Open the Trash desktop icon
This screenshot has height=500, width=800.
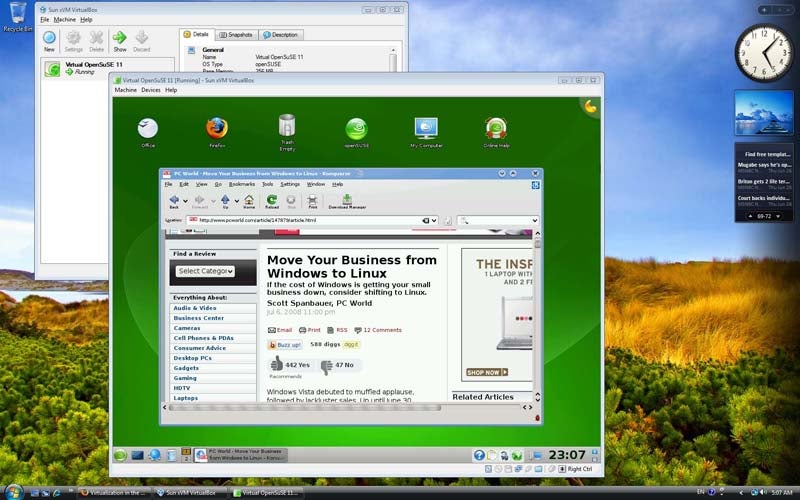pyautogui.click(x=287, y=126)
